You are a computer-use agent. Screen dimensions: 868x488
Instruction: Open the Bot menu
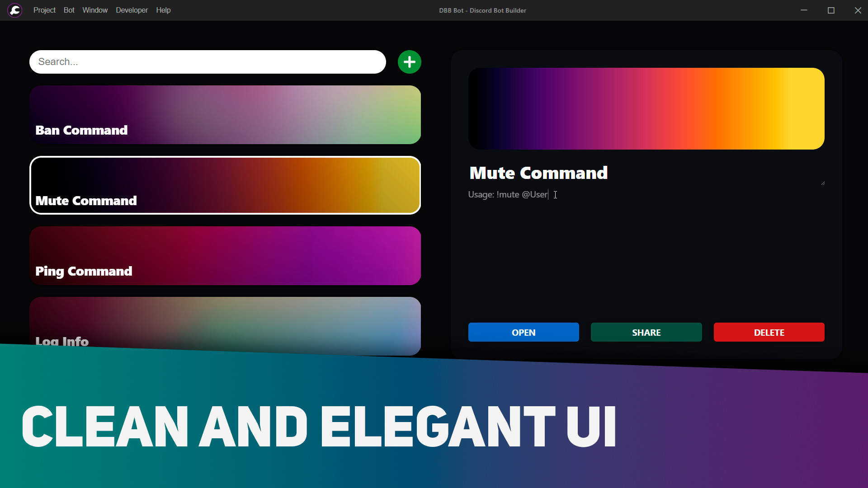(x=68, y=10)
